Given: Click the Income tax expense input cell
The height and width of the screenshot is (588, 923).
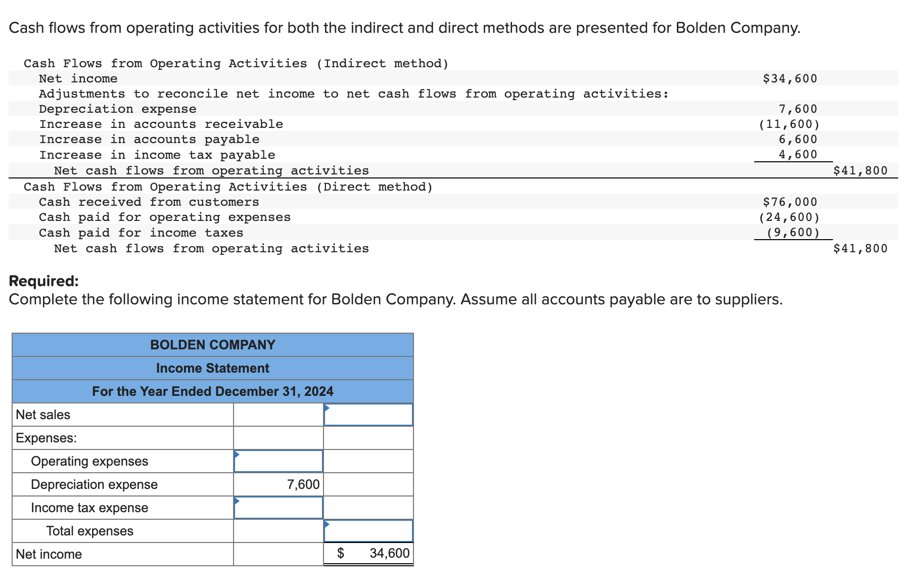Looking at the screenshot, I should coord(279,508).
